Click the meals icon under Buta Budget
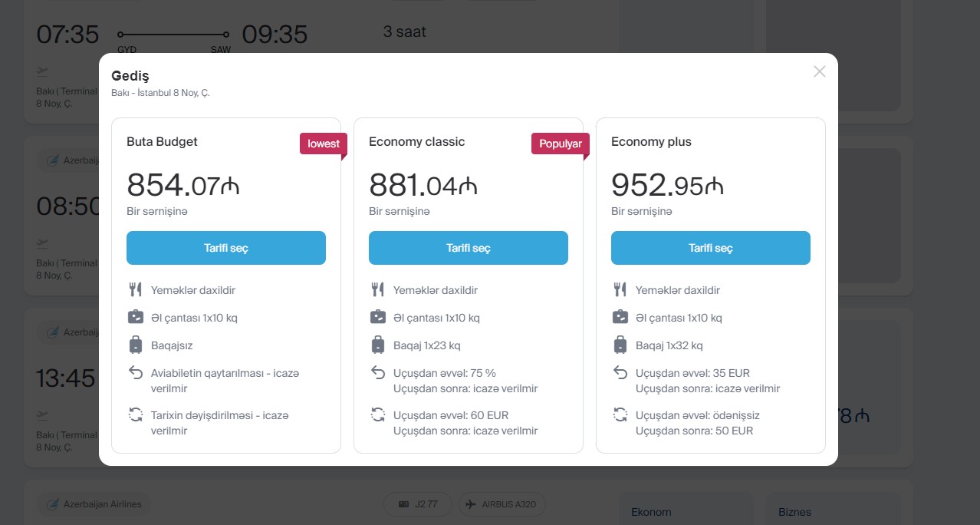This screenshot has height=525, width=980. click(136, 290)
